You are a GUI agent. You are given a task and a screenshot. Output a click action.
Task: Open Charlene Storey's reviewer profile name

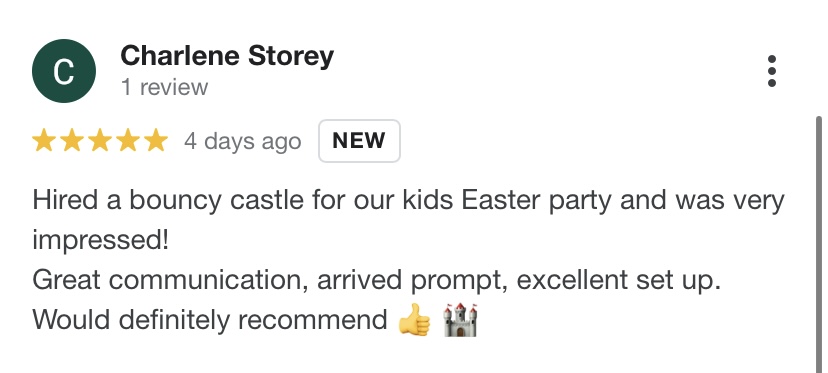(x=227, y=56)
